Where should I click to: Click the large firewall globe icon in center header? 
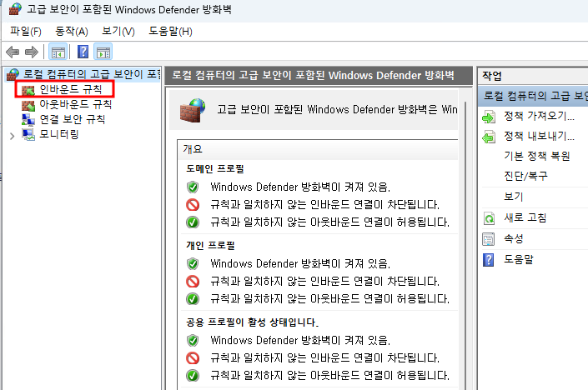pos(193,110)
